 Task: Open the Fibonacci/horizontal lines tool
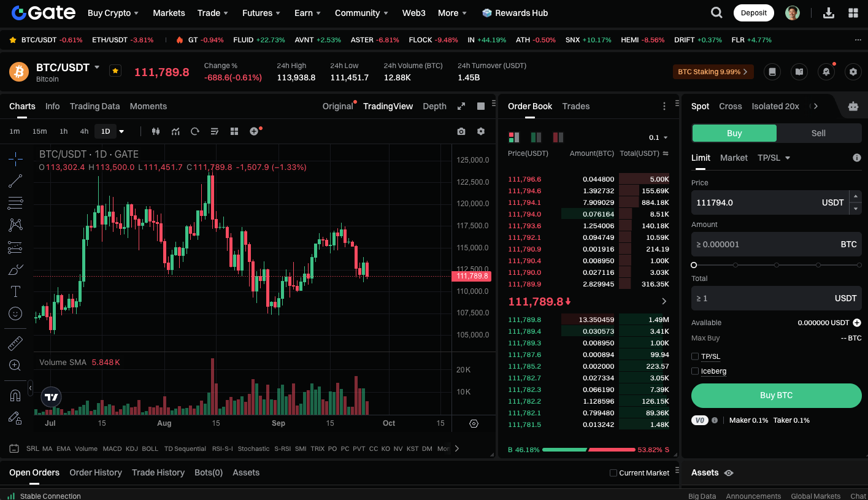[x=15, y=203]
